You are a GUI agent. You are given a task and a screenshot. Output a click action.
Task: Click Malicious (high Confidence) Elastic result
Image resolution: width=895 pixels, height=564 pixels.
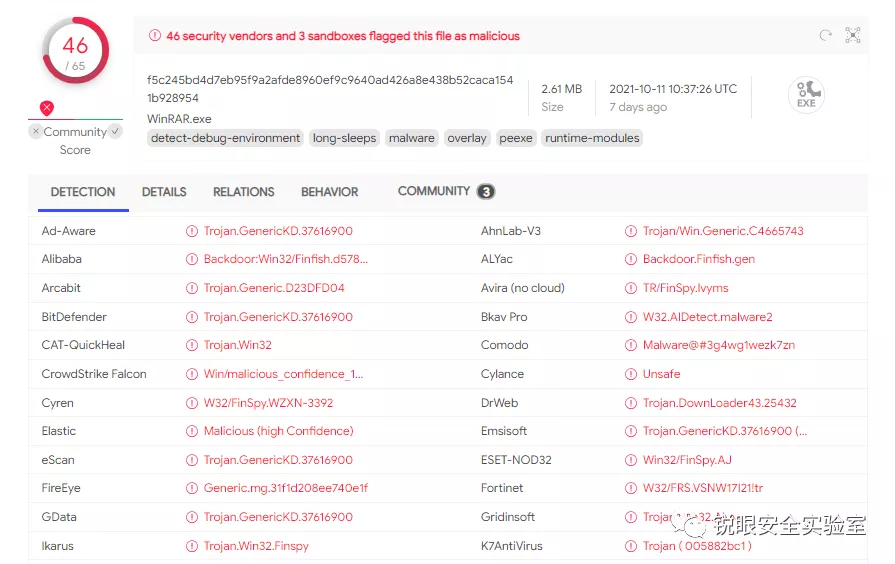279,431
